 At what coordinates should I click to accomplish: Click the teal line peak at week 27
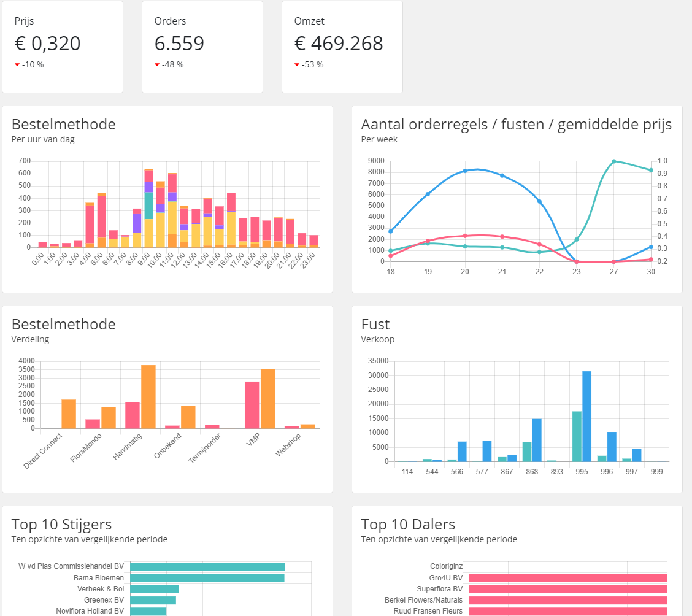coord(614,161)
